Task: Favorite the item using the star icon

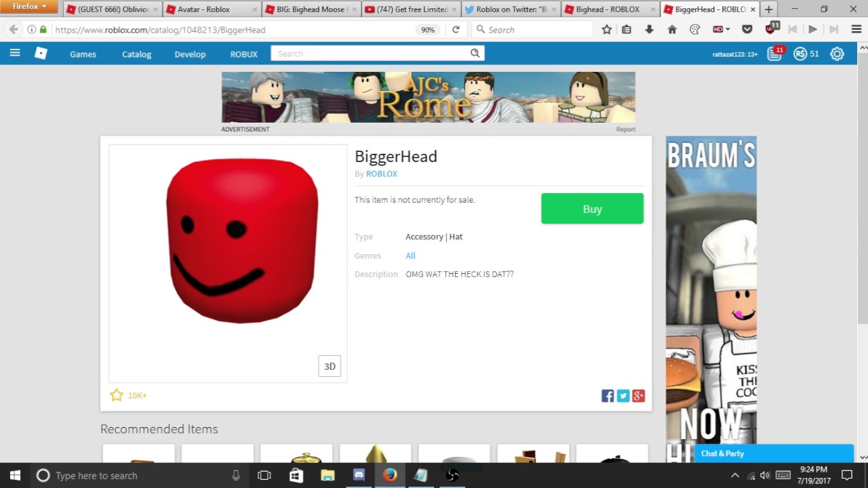Action: point(117,395)
